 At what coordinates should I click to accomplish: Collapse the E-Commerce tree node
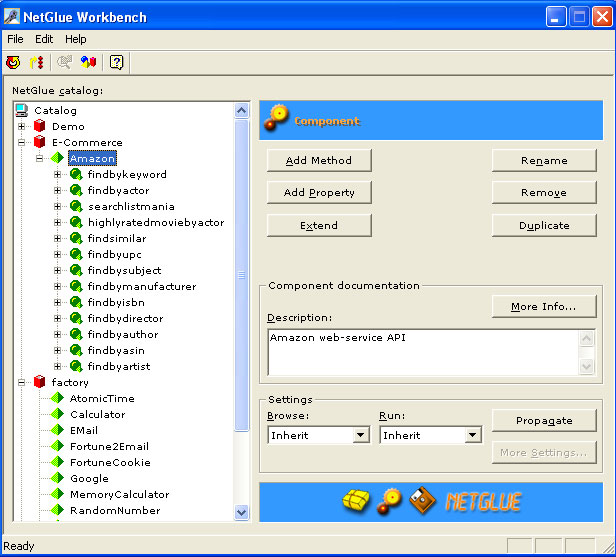pyautogui.click(x=22, y=143)
